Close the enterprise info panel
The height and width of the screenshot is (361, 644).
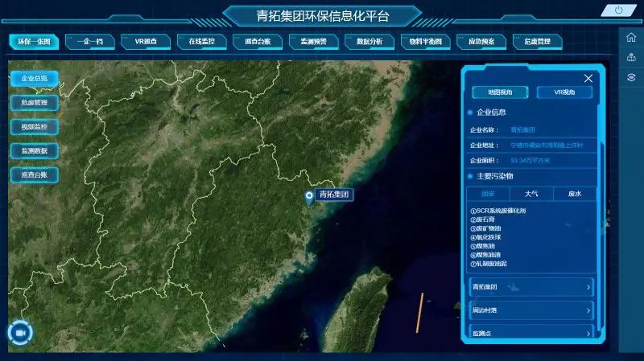[588, 78]
